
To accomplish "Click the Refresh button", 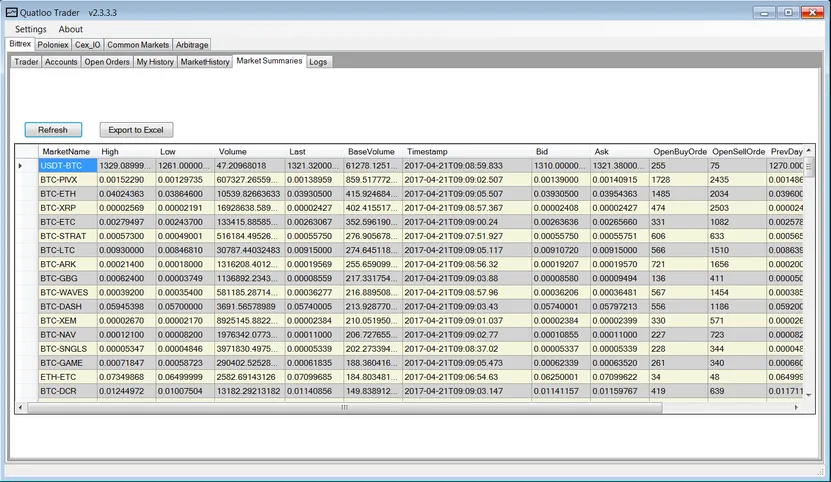I will click(53, 130).
